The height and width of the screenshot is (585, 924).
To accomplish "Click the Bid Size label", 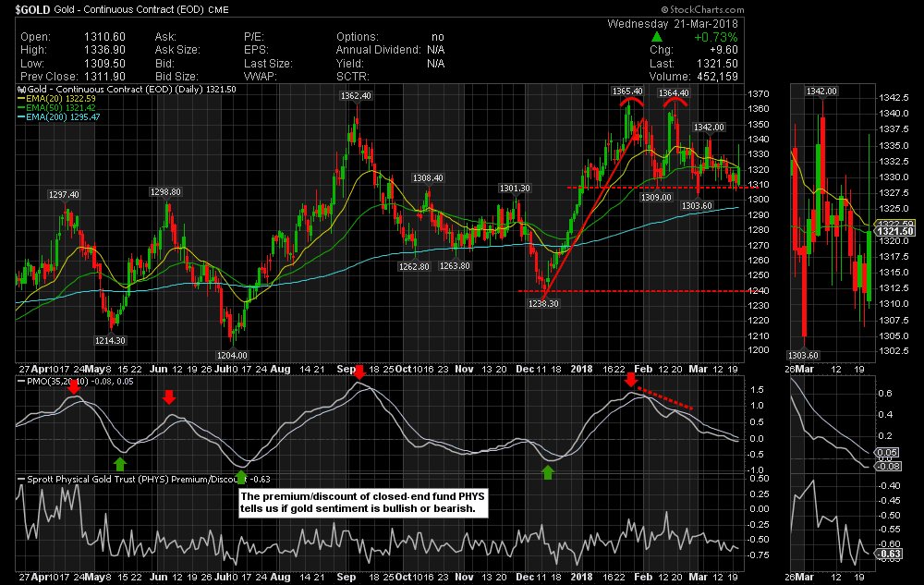I will (176, 77).
